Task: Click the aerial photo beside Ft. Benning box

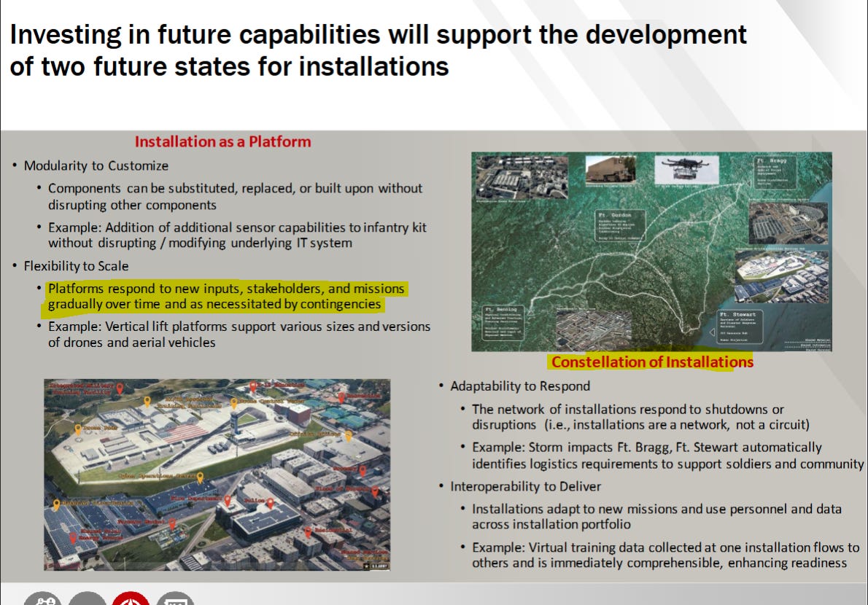Action: click(594, 330)
